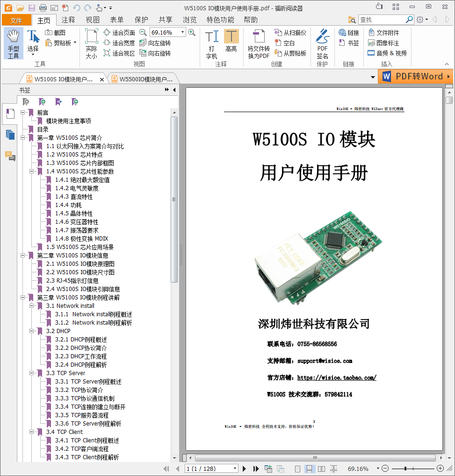The height and width of the screenshot is (476, 455).
Task: Click the Snapshot (截图) tool
Action: [x=55, y=33]
